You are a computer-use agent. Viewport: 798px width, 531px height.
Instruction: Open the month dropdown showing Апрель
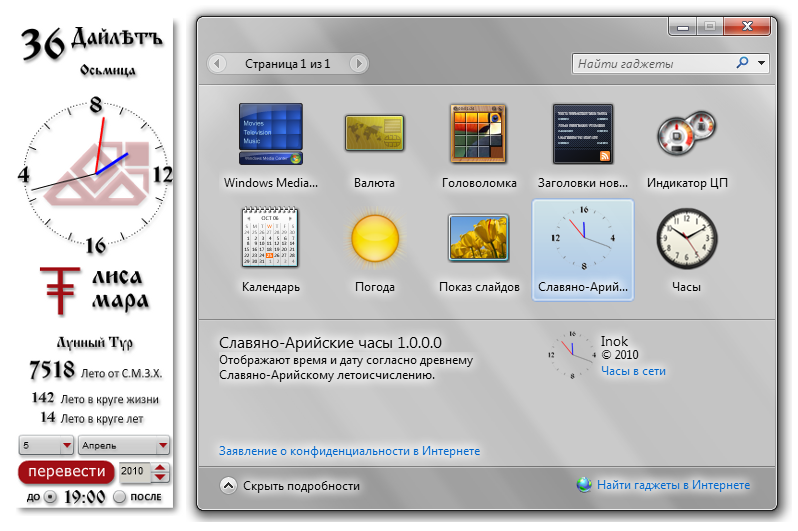pyautogui.click(x=124, y=445)
